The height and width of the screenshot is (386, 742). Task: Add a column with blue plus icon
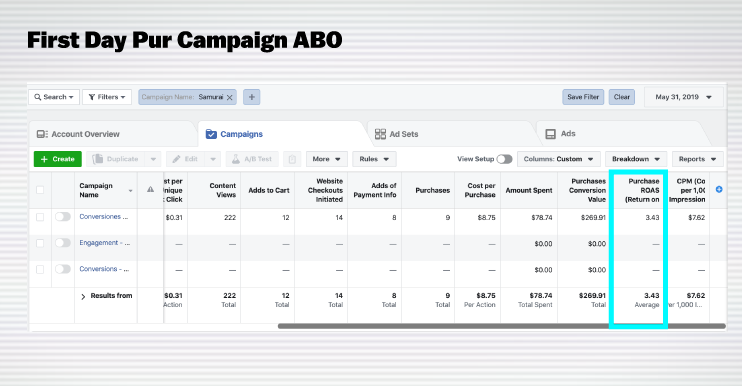pyautogui.click(x=719, y=189)
